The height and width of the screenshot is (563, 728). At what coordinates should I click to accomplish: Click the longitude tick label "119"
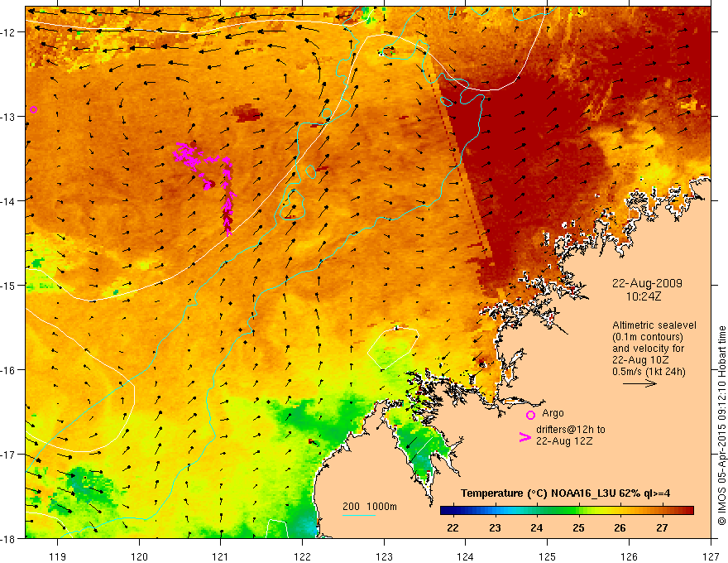tap(58, 556)
